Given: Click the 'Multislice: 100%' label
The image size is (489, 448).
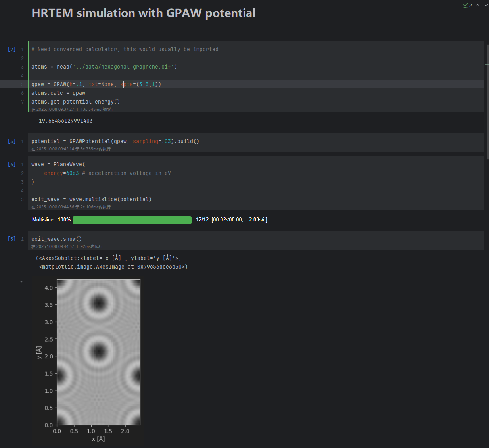Looking at the screenshot, I should coord(51,220).
